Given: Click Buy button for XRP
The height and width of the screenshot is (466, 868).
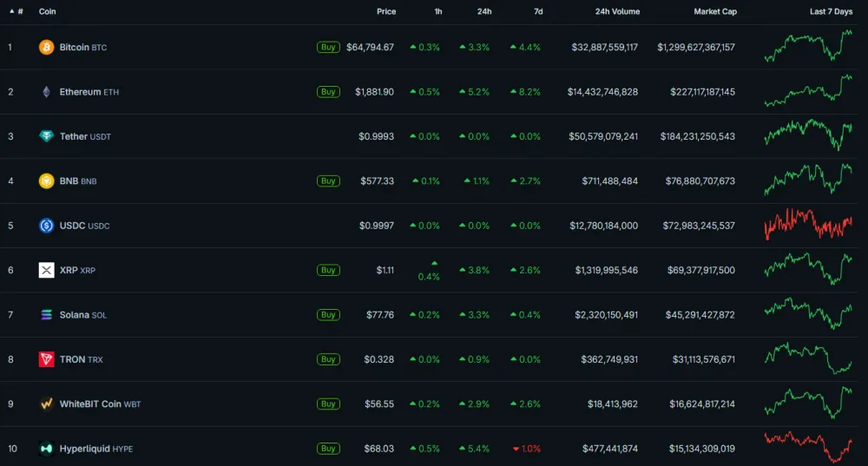Looking at the screenshot, I should pos(328,270).
